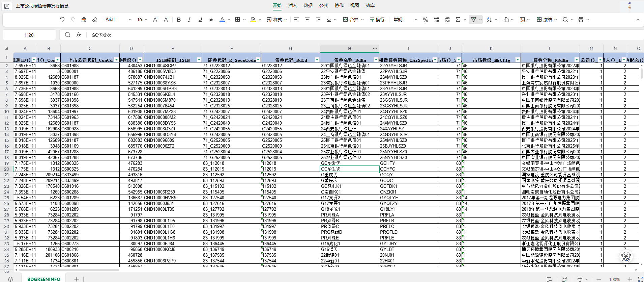The image size is (644, 282).
Task: Click the magnifier icon beside the fx button
Action: (68, 35)
